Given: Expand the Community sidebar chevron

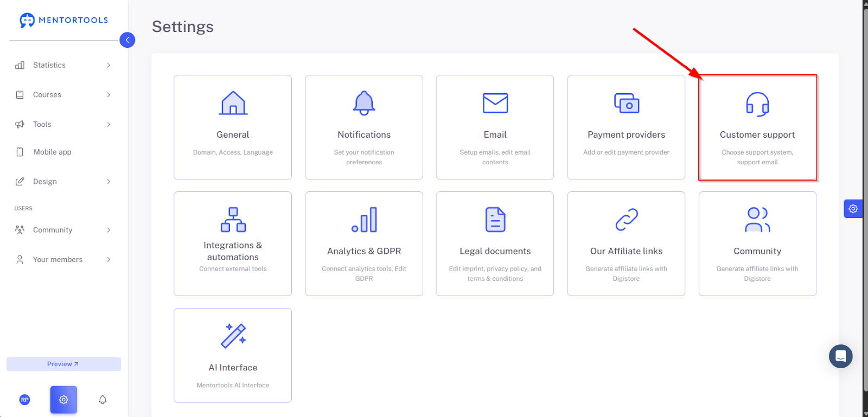Looking at the screenshot, I should (x=108, y=230).
